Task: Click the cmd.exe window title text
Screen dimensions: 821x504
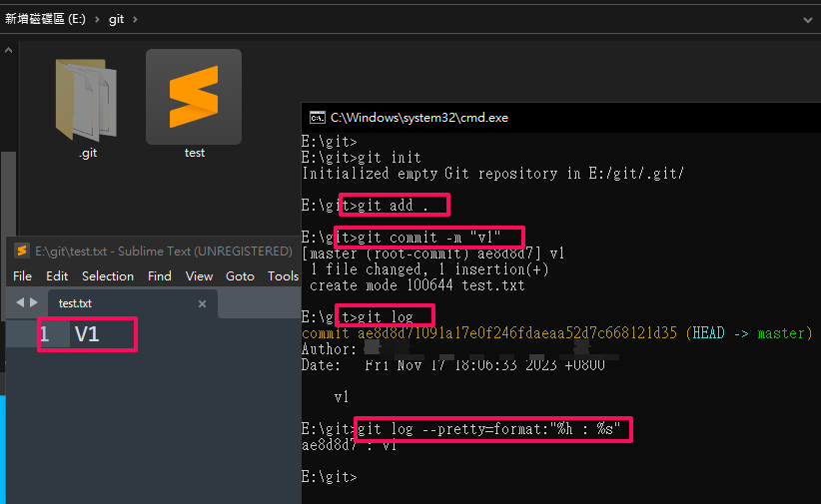Action: 418,118
